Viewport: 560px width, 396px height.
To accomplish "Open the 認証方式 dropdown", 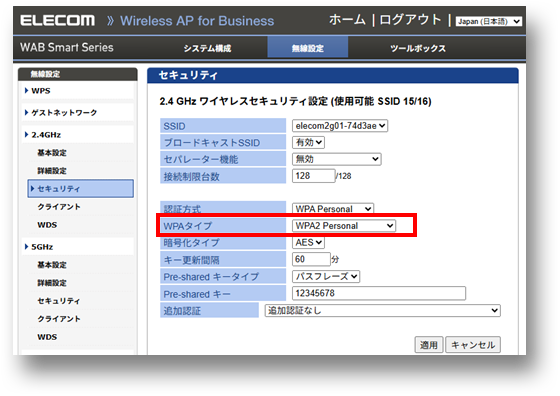I will pos(333,209).
